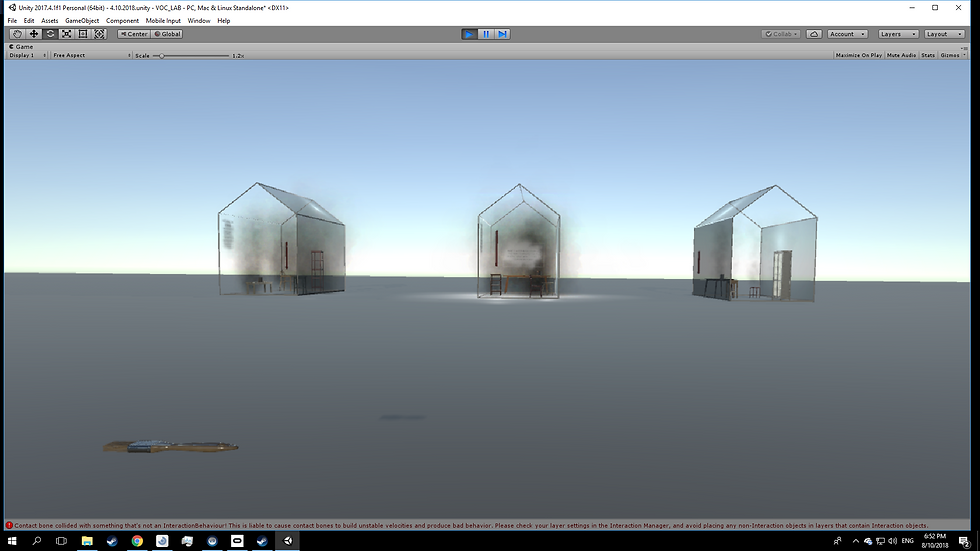980x551 pixels.
Task: Pause the running game
Action: [x=486, y=34]
